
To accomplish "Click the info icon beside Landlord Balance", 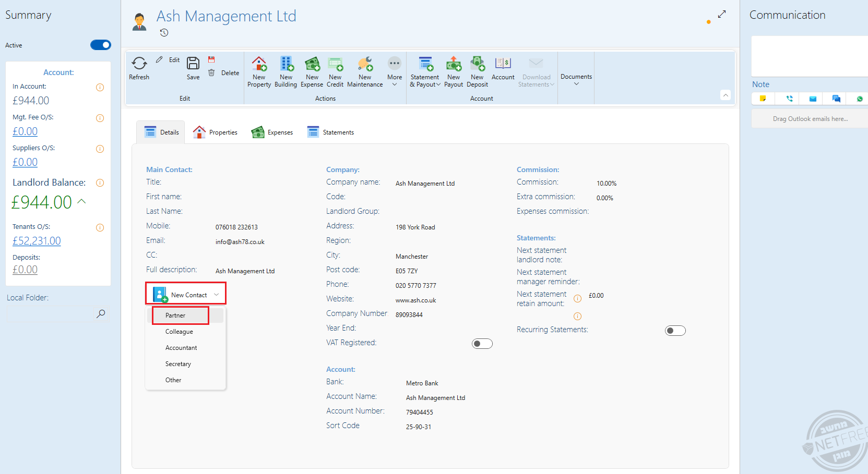I will [x=100, y=183].
